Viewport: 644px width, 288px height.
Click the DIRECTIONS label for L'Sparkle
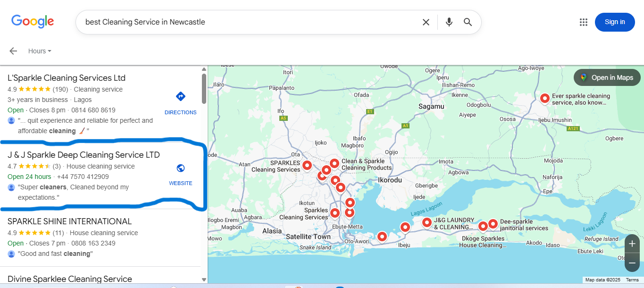point(181,112)
